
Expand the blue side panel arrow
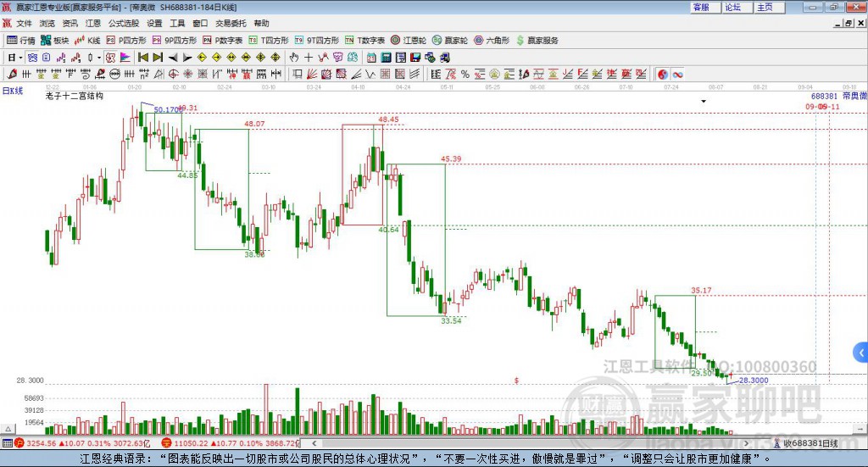861,353
